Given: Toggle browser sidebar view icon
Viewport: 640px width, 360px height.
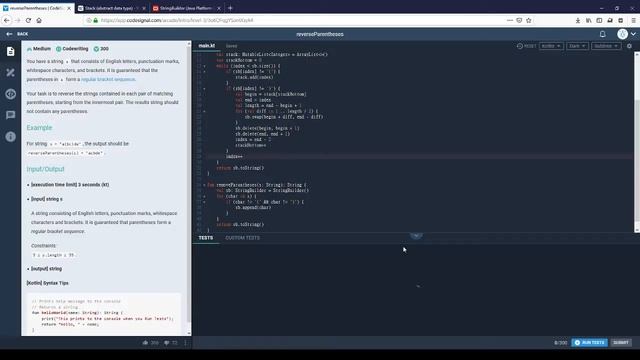Looking at the screenshot, I should [599, 20].
